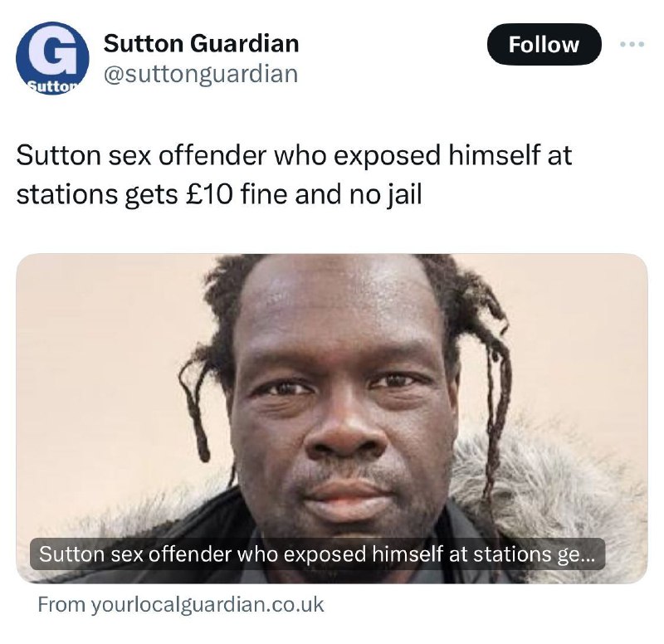Viewport: 664px width, 644px height.
Task: Click the truncated 'Sutton sex offender who exposed...' card title
Action: tap(318, 554)
